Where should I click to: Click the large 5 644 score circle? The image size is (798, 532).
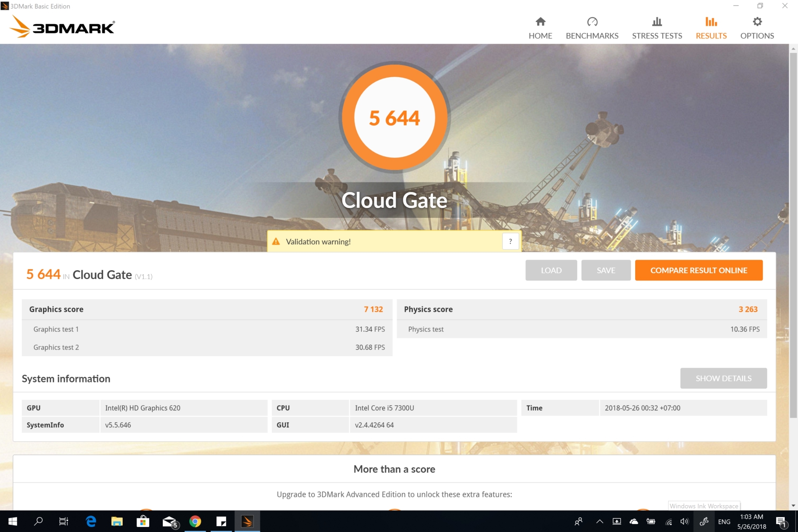pos(394,117)
